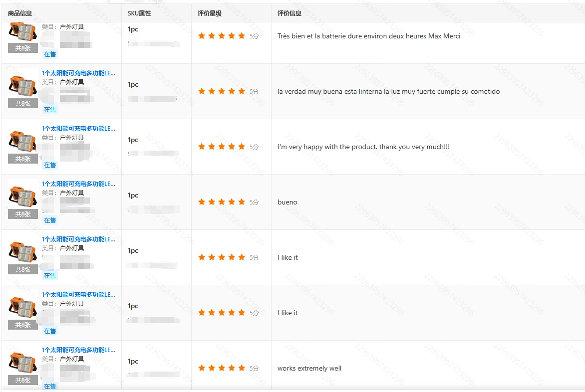Screen dimensions: 585x392
Task: Open product thumbnail for 'I'm very happy' review
Action: [23, 144]
